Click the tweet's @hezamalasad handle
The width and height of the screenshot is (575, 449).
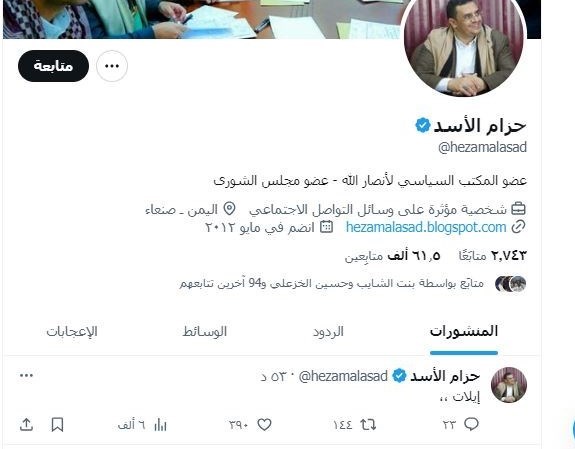(343, 376)
